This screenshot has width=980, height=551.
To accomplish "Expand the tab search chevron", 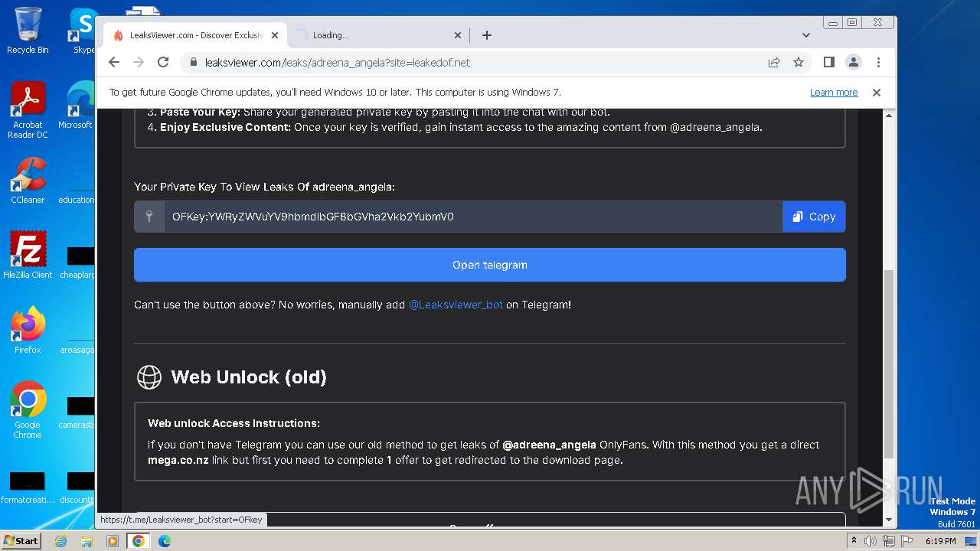I will 805,35.
